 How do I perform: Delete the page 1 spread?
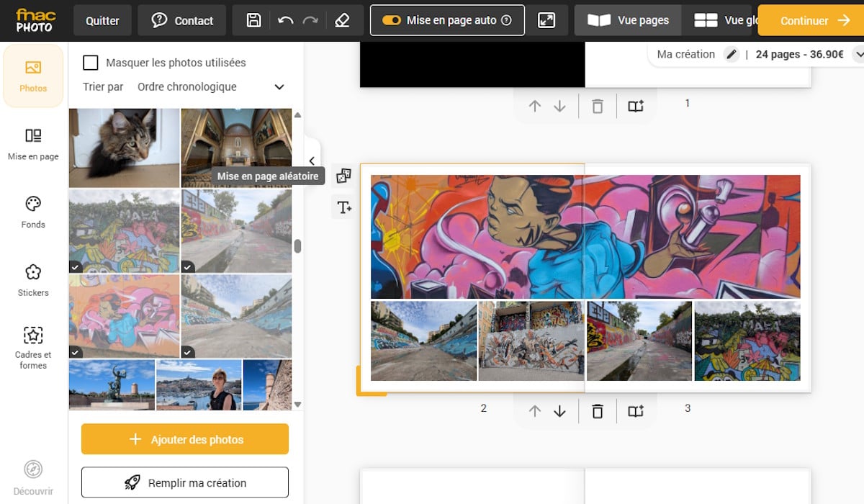coord(597,107)
